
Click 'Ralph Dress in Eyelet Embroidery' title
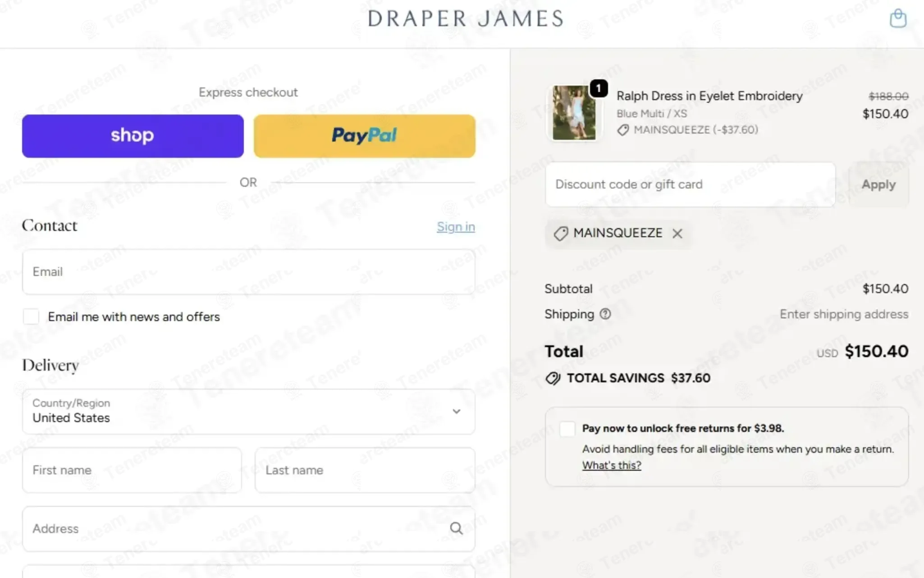tap(709, 96)
